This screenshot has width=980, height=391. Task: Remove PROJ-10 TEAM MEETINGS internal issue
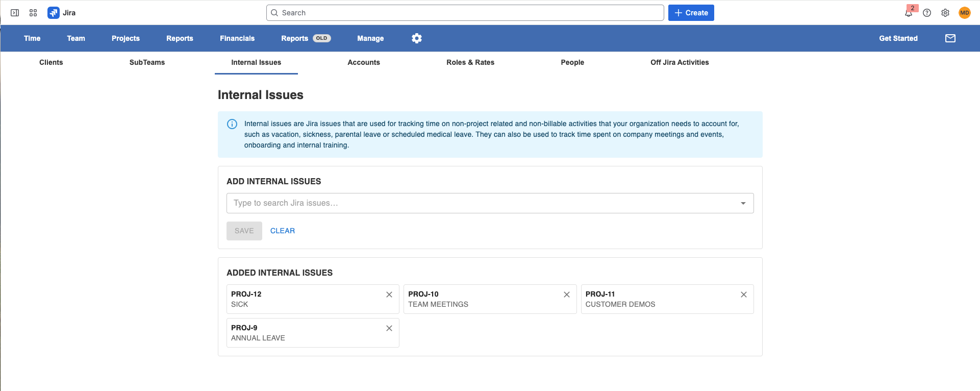pyautogui.click(x=567, y=295)
